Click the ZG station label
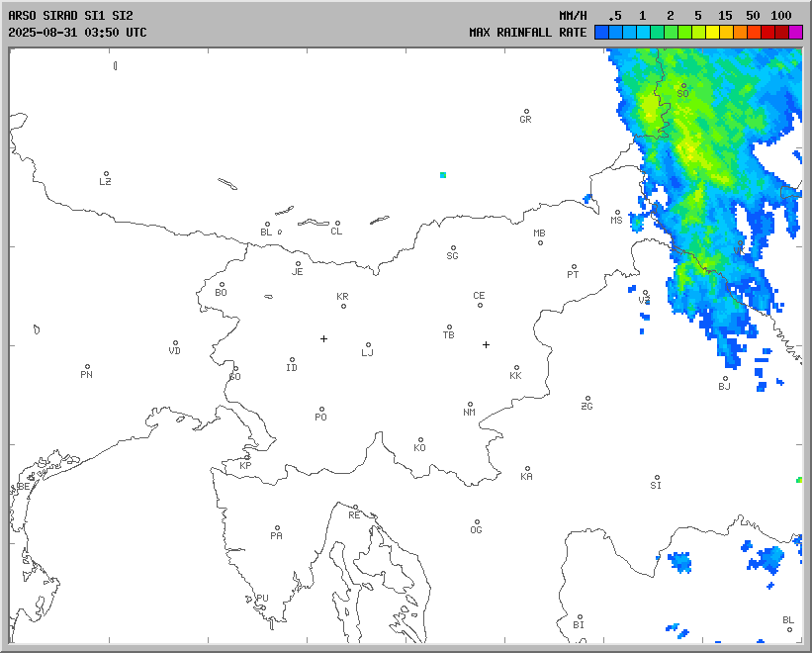 click(586, 407)
